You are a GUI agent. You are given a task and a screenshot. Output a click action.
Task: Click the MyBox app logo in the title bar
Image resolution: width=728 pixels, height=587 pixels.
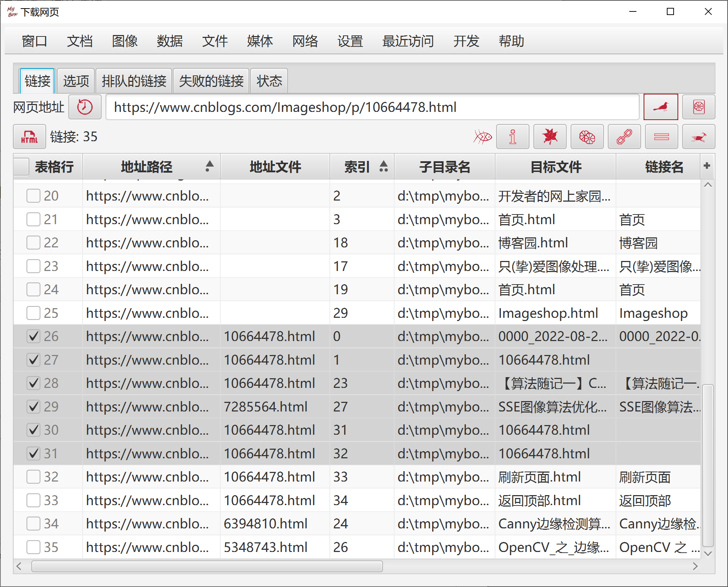12,12
